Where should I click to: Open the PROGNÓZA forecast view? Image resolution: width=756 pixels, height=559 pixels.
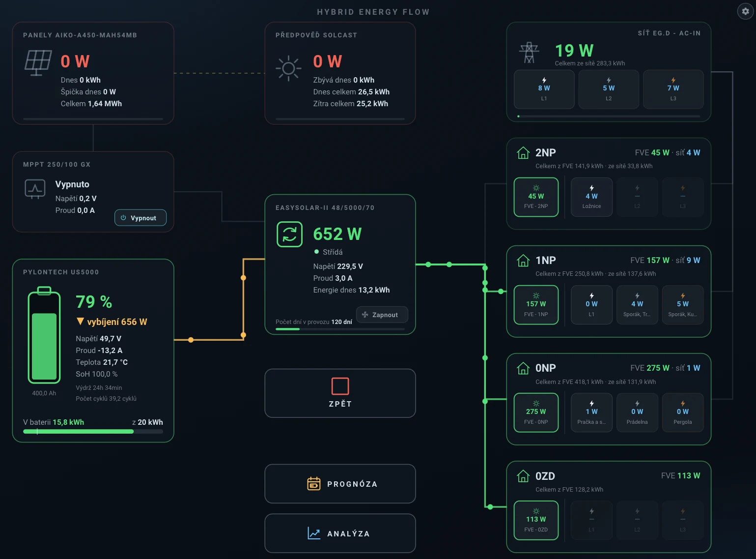pos(340,484)
